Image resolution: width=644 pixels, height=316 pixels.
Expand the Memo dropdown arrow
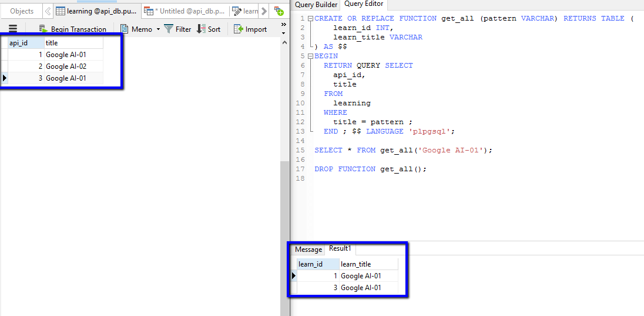coord(158,29)
